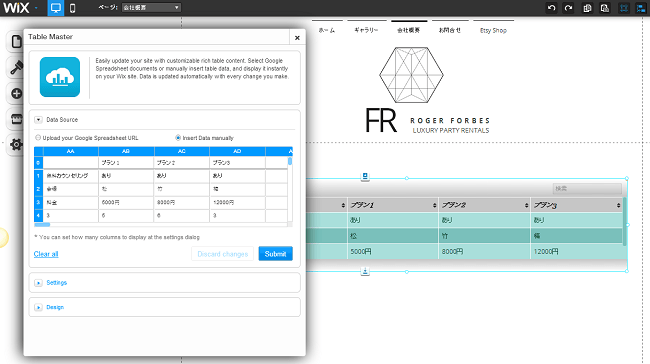
Task: Sort the first column in page table
Action: (343, 205)
